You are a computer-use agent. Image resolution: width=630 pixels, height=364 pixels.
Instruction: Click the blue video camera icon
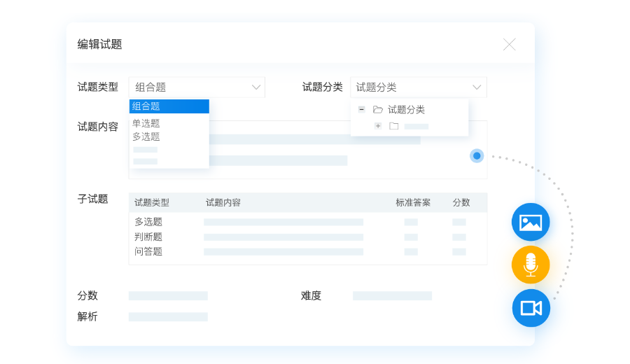point(531,308)
